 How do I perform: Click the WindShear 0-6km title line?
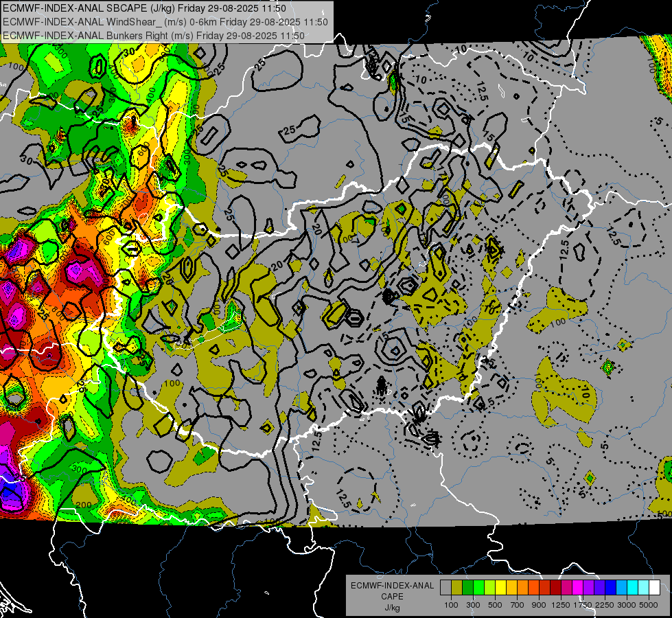pos(165,22)
